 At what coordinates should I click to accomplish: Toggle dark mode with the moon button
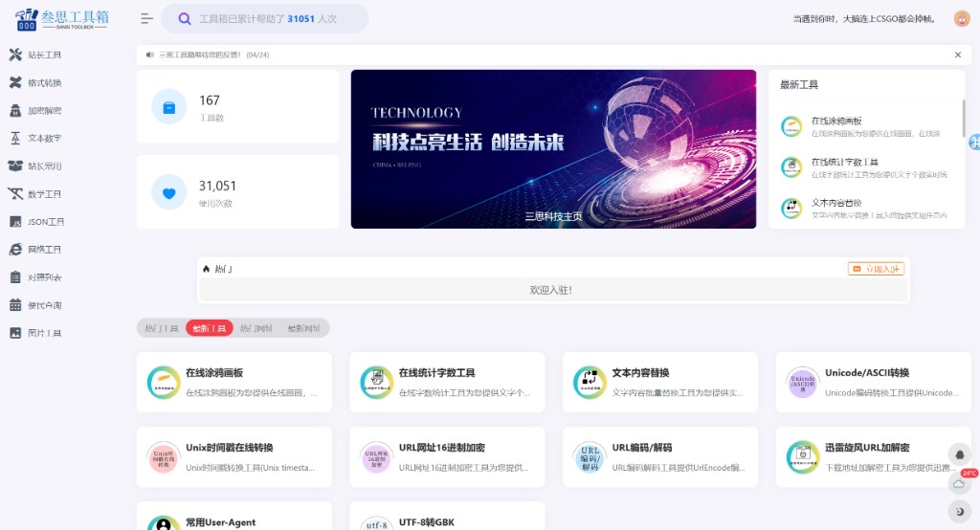959,511
